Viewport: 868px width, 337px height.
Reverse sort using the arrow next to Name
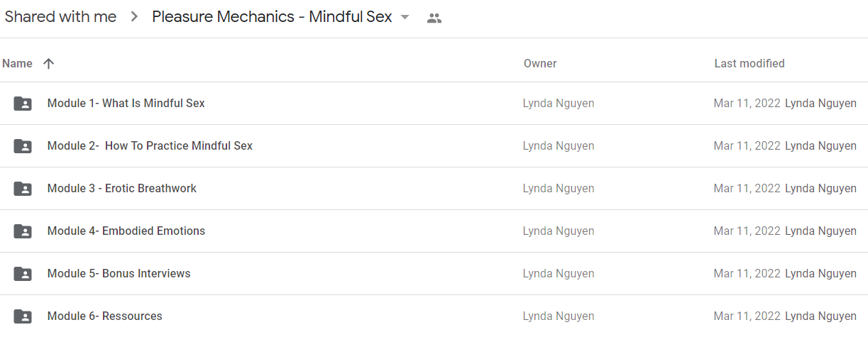click(x=48, y=63)
